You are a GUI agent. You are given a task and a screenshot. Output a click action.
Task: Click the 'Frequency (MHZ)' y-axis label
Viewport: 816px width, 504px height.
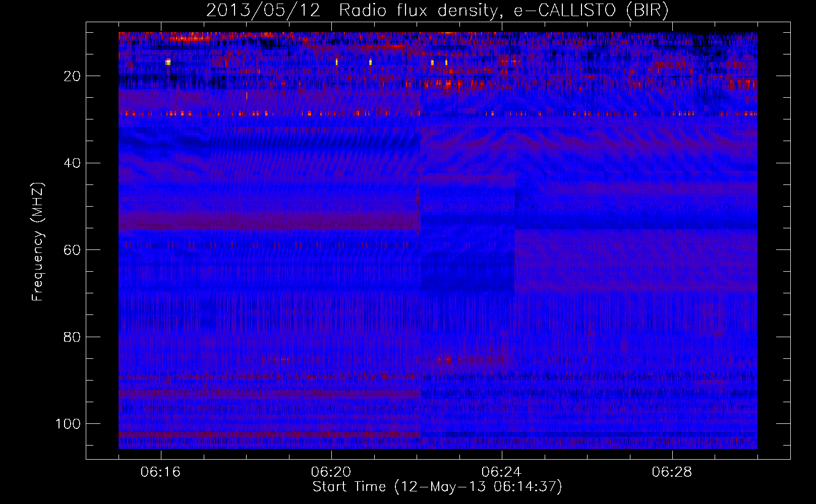pos(38,242)
